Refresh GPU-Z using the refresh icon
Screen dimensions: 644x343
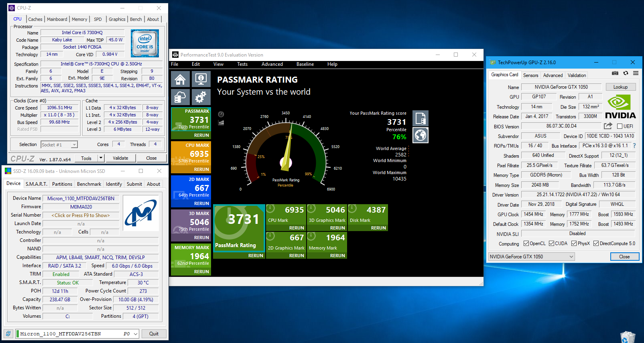pos(626,73)
